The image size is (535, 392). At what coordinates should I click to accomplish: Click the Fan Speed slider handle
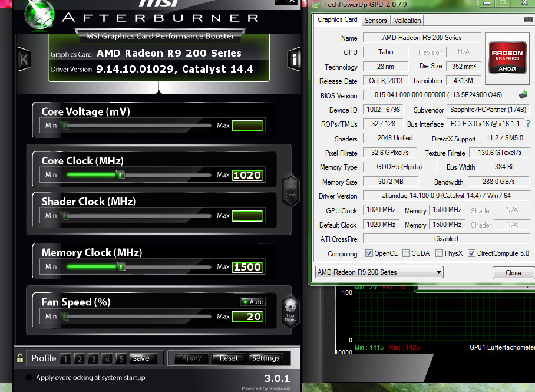pyautogui.click(x=64, y=317)
